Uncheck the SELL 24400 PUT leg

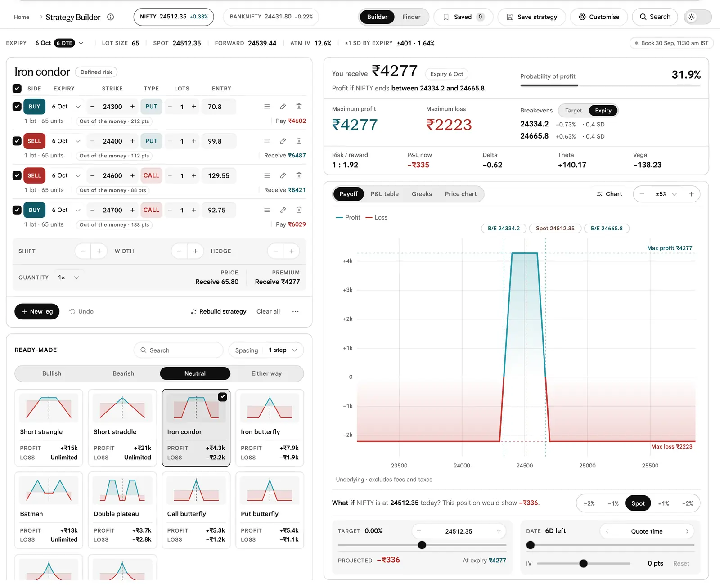pos(17,141)
